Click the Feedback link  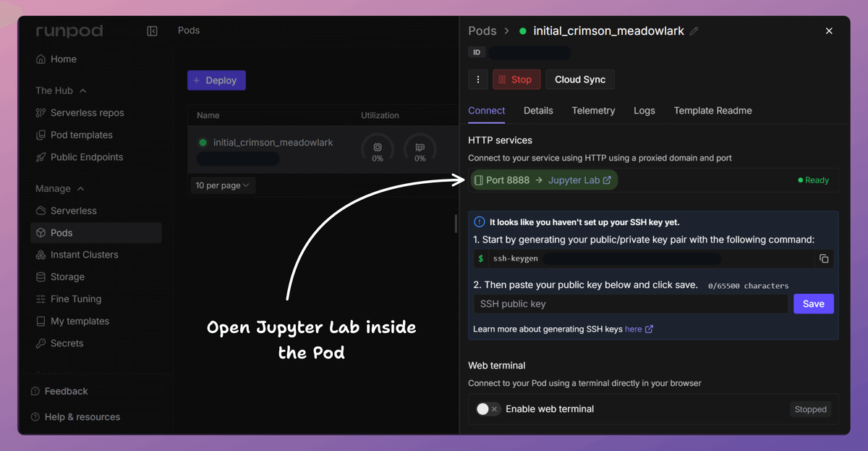[x=59, y=391]
